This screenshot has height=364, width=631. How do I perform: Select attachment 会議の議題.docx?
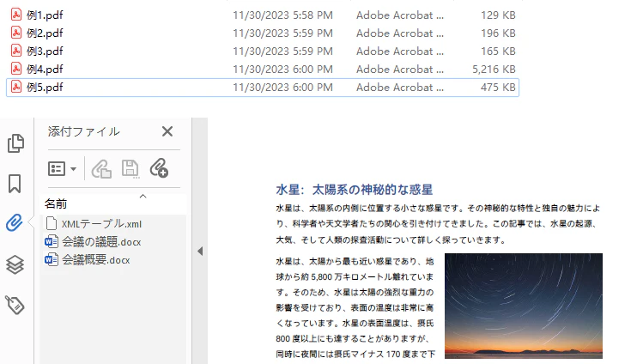[101, 242]
